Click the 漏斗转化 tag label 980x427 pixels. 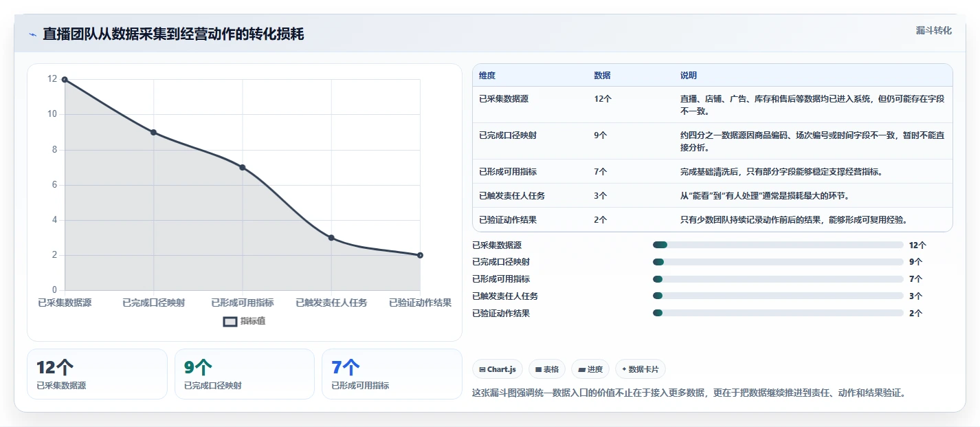click(x=934, y=30)
